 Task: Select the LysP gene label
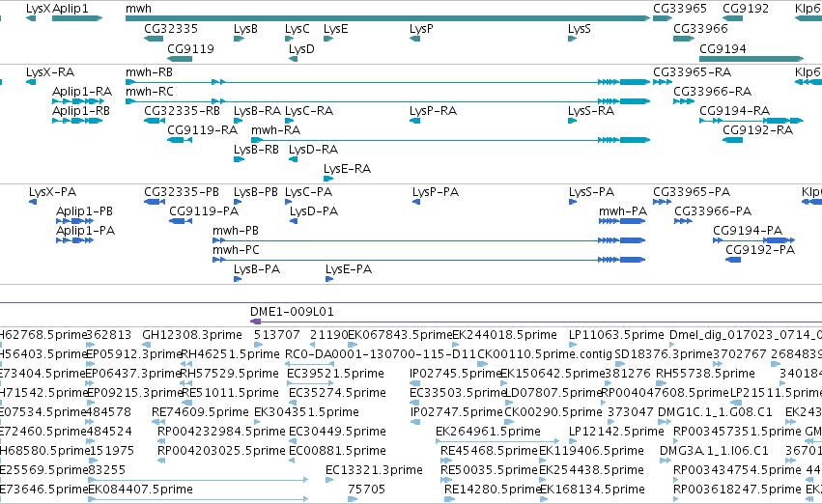(421, 29)
